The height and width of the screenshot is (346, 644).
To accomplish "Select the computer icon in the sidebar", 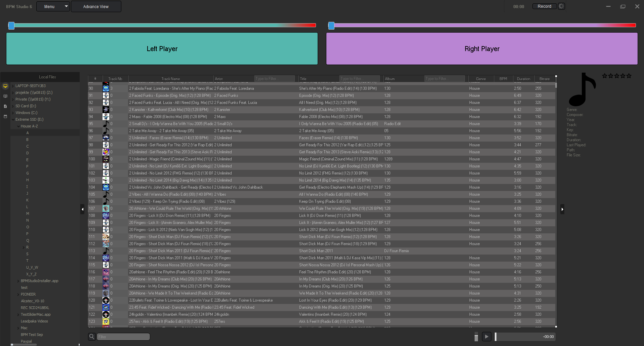I will pos(5,86).
